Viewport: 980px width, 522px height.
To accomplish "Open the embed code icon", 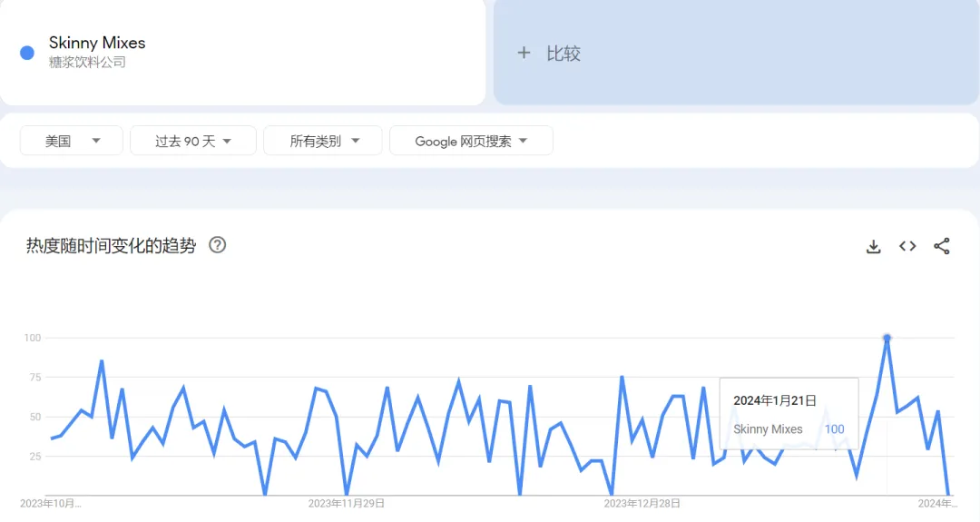I will point(907,246).
